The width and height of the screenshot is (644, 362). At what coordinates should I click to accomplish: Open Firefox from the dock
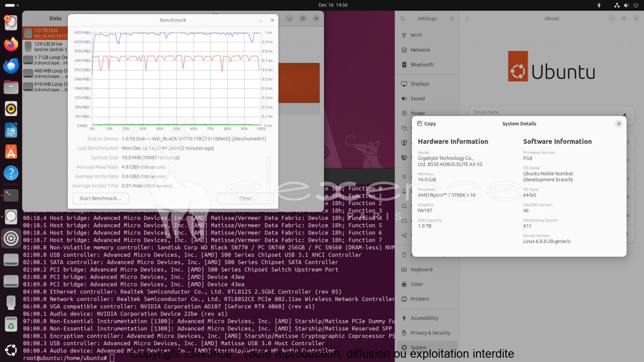coord(11,44)
